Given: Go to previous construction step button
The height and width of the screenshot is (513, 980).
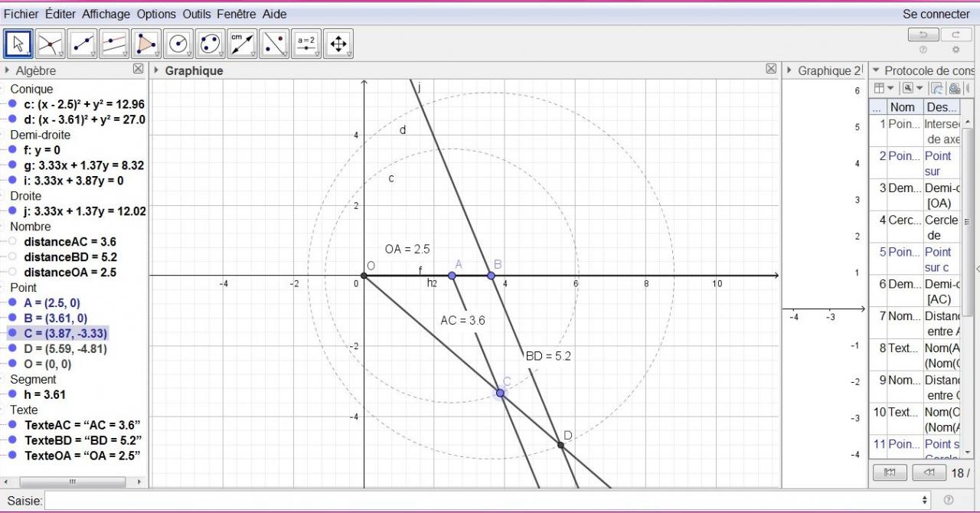Looking at the screenshot, I should [x=929, y=472].
